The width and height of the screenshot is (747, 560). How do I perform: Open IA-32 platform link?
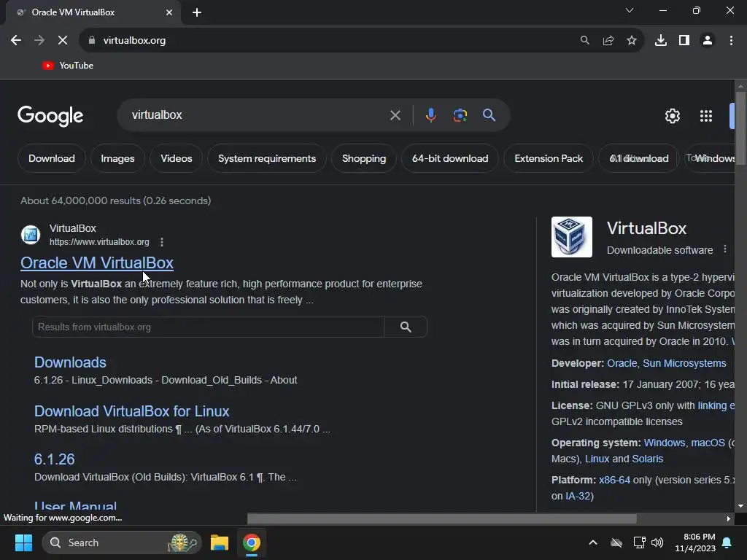coord(578,496)
